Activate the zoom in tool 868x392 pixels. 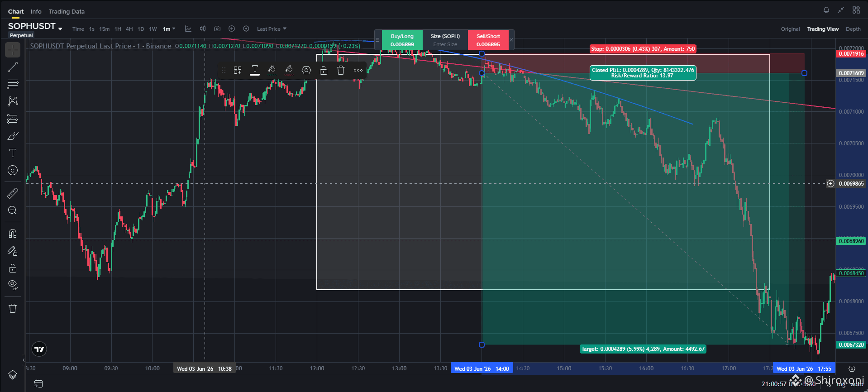[x=13, y=210]
